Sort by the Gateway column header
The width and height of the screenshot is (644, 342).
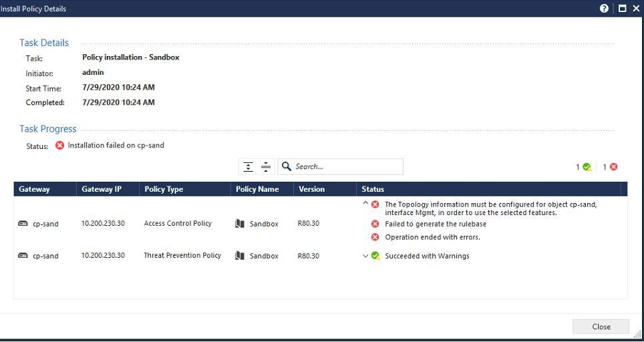pos(45,189)
